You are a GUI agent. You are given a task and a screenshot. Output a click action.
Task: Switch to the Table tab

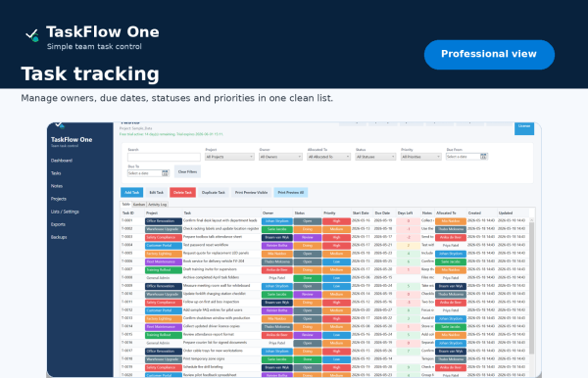[126, 204]
